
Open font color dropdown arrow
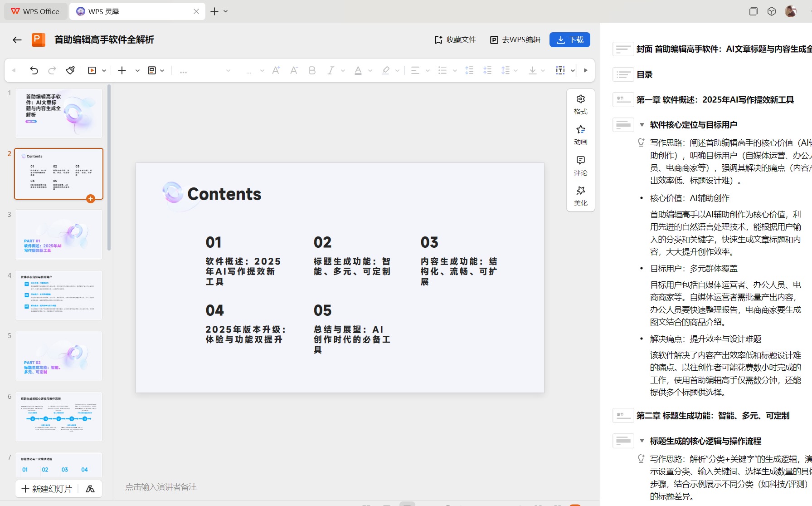(370, 70)
